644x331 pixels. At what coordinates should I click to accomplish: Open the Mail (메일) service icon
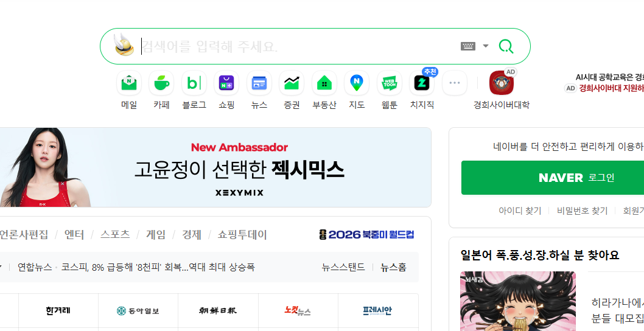(129, 83)
